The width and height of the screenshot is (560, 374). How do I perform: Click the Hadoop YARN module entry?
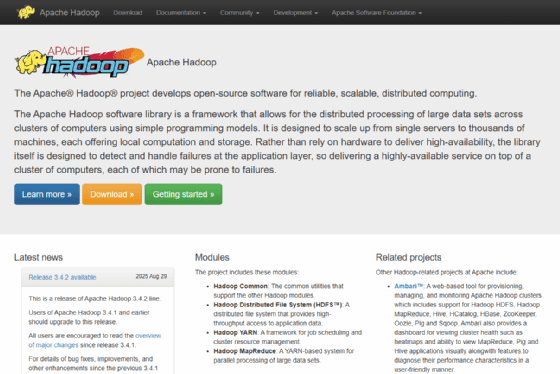(288, 337)
